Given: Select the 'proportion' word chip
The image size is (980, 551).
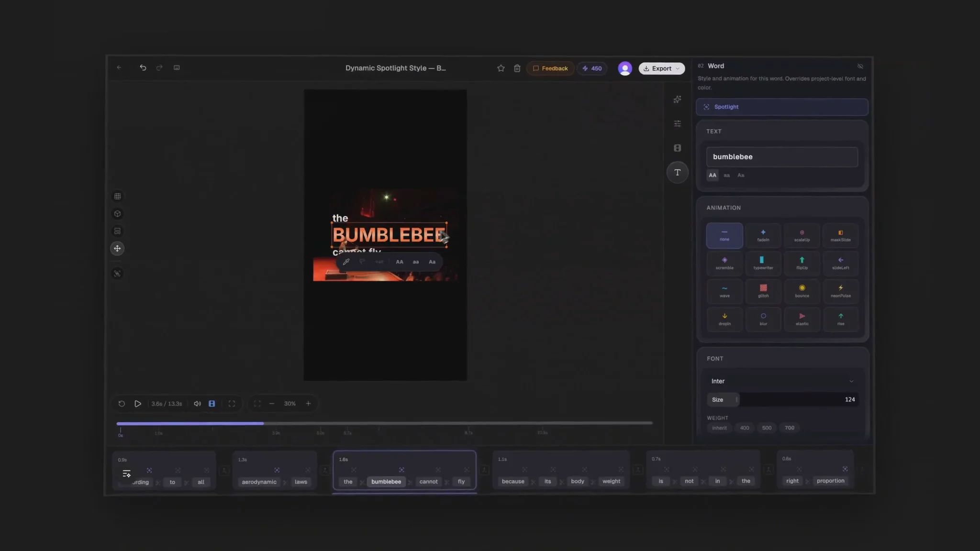Looking at the screenshot, I should click(x=830, y=481).
